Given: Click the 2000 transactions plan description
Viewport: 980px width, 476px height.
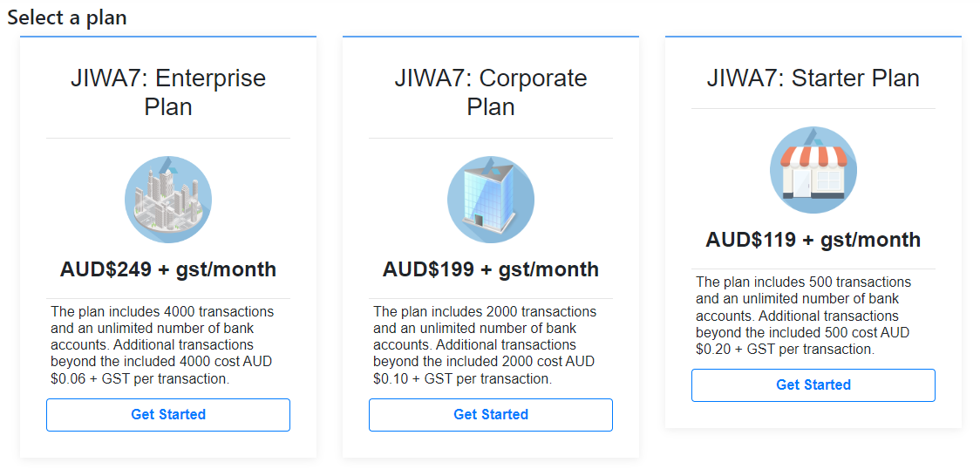Looking at the screenshot, I should [x=486, y=345].
